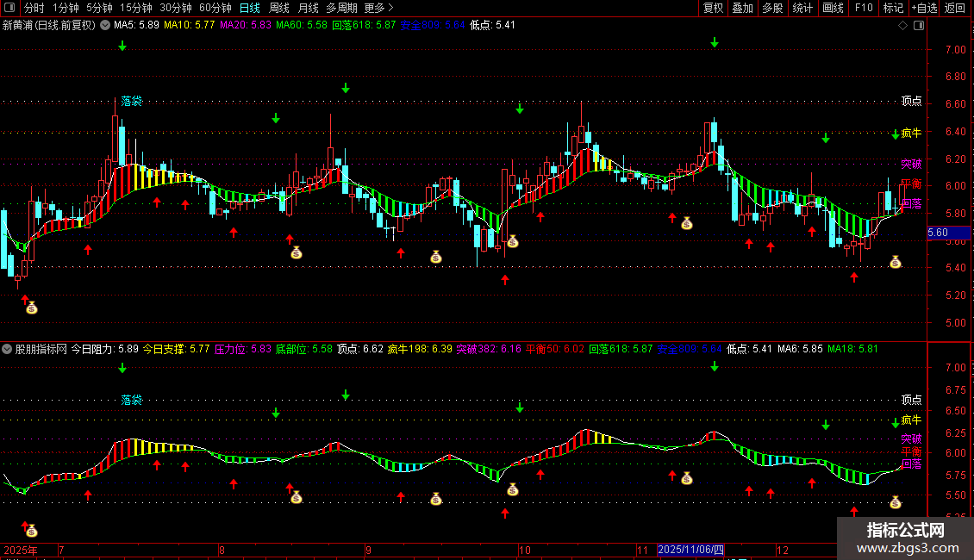Click the magenta MA20: 5.83 label

(x=246, y=26)
